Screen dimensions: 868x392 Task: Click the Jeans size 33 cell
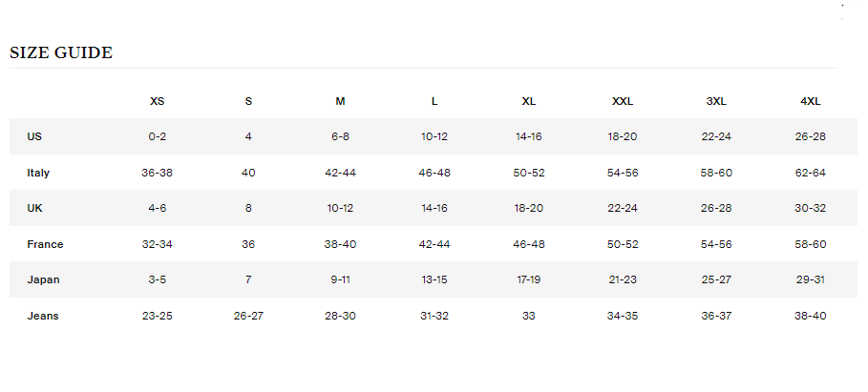528,317
